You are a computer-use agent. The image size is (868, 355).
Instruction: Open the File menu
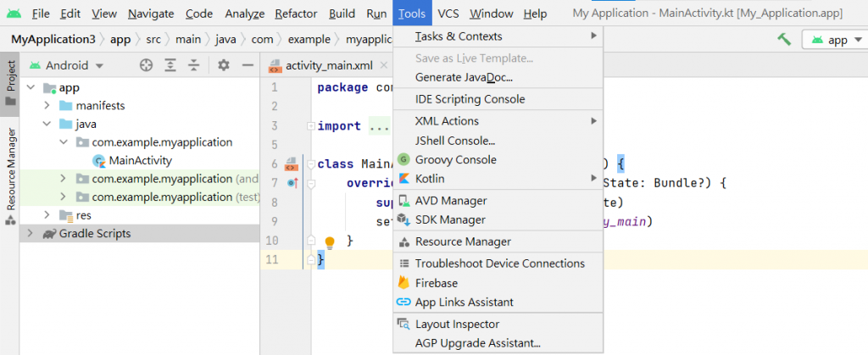point(41,14)
